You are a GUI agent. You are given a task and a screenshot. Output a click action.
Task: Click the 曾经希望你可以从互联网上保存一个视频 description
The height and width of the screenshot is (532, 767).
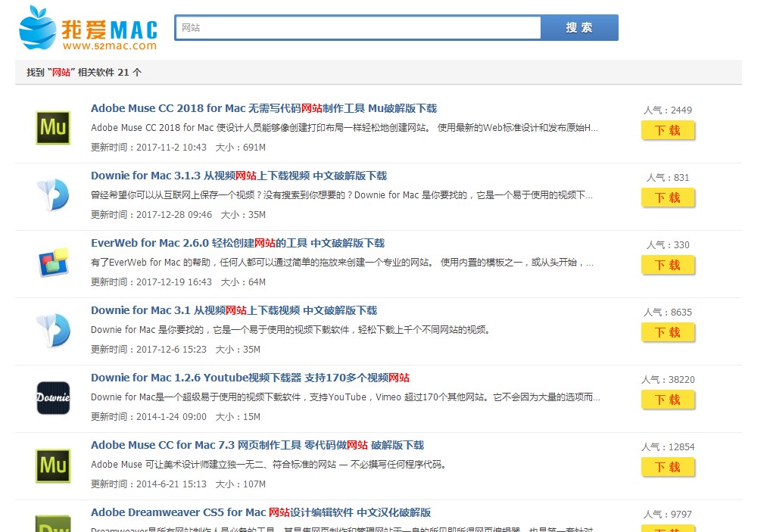pos(342,195)
